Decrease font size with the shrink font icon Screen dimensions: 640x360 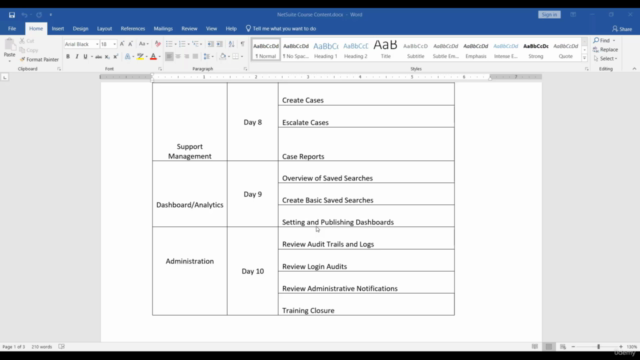(130, 44)
